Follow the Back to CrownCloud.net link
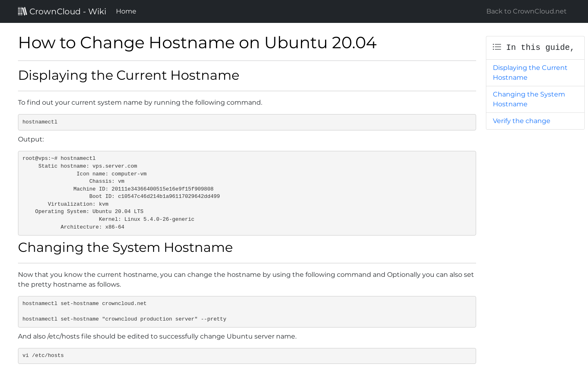The image size is (588, 368). click(x=526, y=11)
